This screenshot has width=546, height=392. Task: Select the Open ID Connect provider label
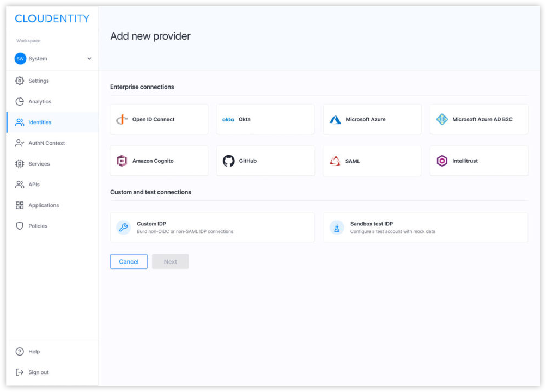click(x=153, y=119)
